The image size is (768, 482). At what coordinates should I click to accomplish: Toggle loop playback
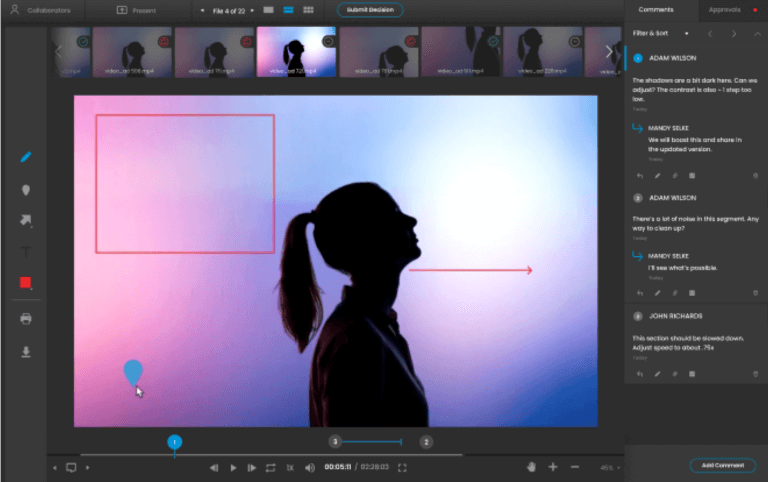pos(270,467)
